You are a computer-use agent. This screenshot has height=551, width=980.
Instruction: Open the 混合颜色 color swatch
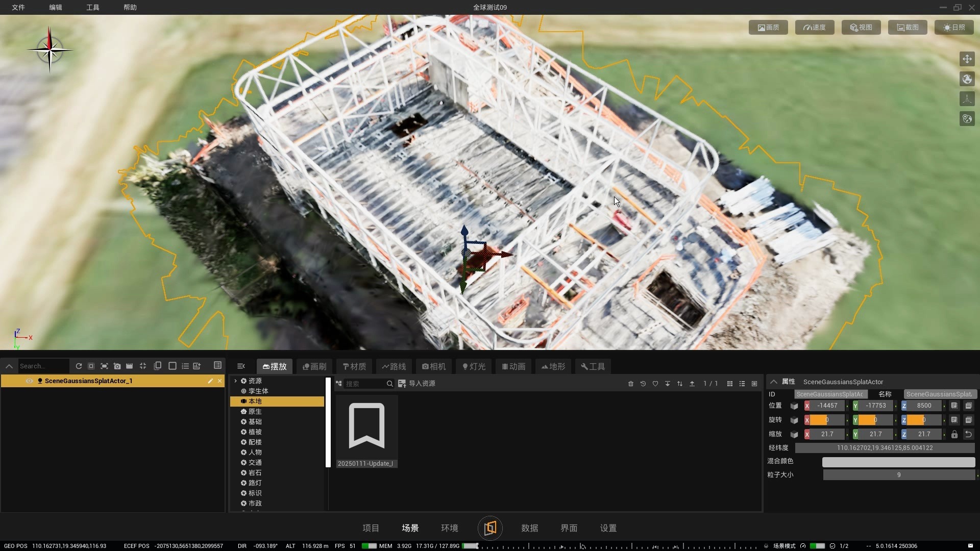tap(898, 462)
